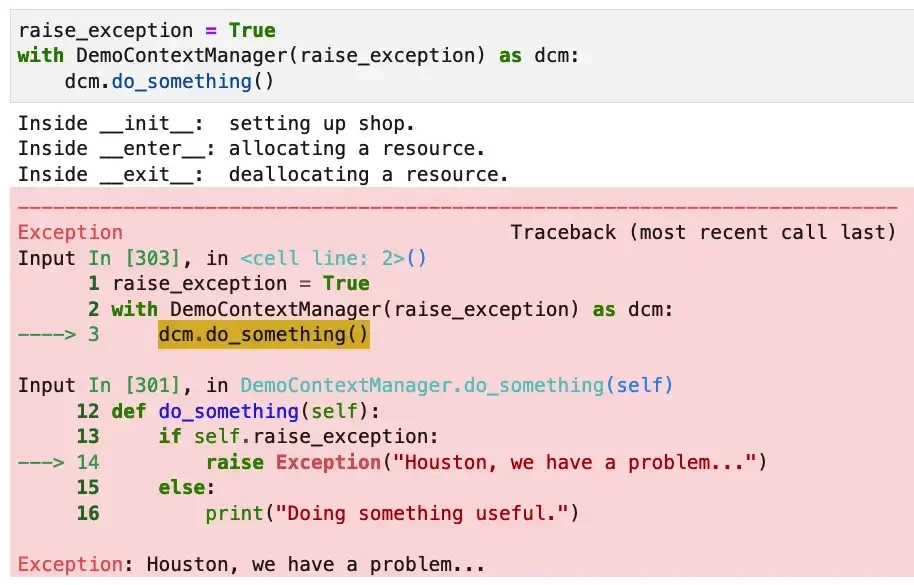Click the 'else:' keyword on line 15
Screen dimensions: 914x585
click(x=187, y=487)
